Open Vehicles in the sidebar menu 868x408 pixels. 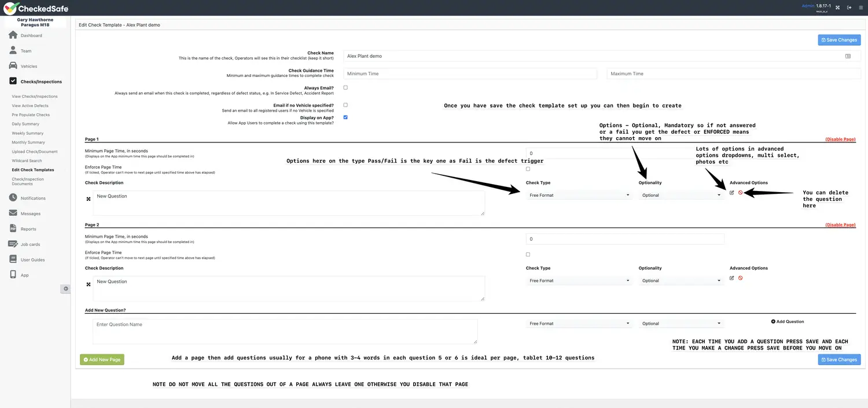tap(28, 66)
